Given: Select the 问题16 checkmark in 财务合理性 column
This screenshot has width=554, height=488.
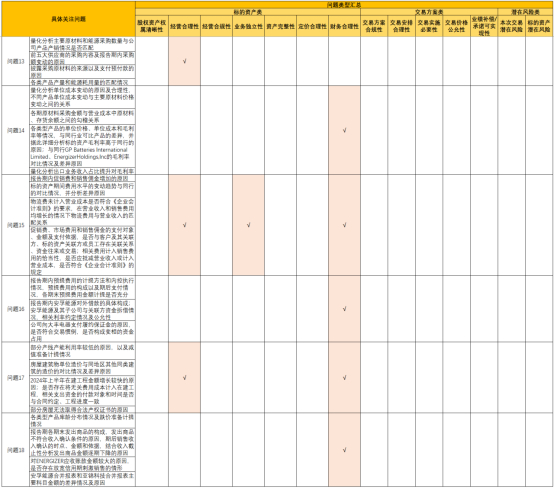Looking at the screenshot, I should [x=344, y=308].
